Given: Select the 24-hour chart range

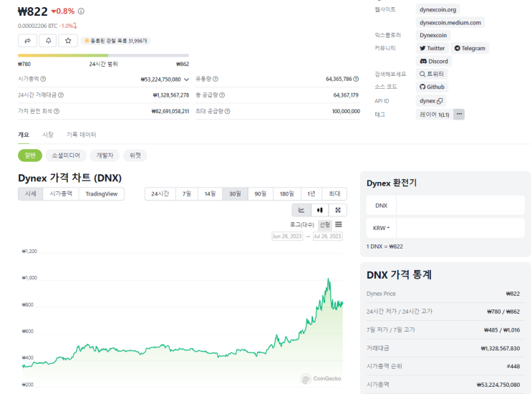Looking at the screenshot, I should pyautogui.click(x=160, y=193).
